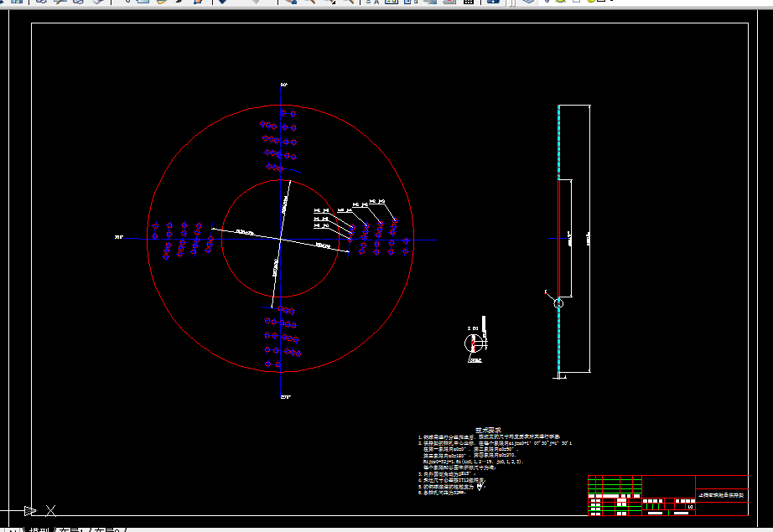Pick the detail view circle with hatching
The image size is (773, 532).
(x=472, y=343)
